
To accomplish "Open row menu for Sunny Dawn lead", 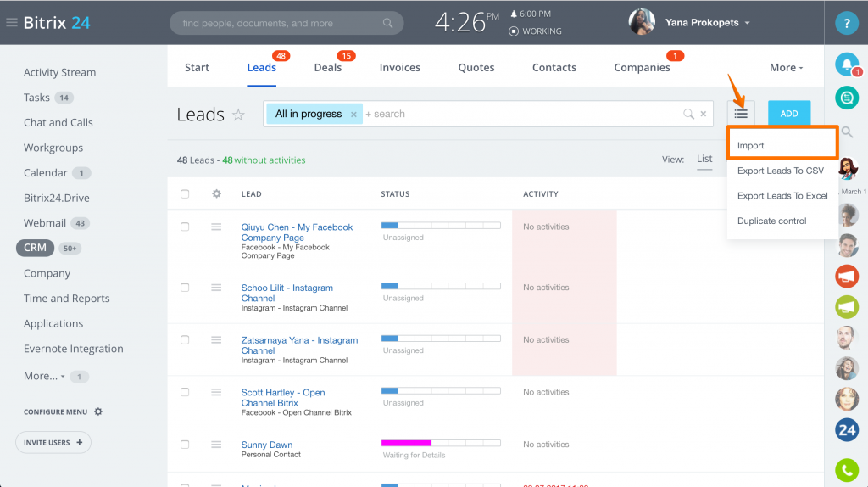I will pyautogui.click(x=216, y=445).
